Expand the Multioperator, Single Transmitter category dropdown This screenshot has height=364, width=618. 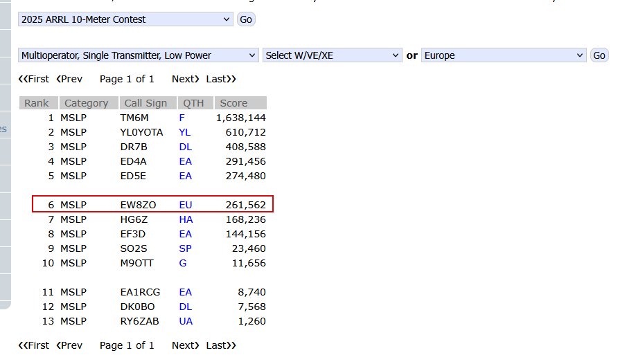139,55
